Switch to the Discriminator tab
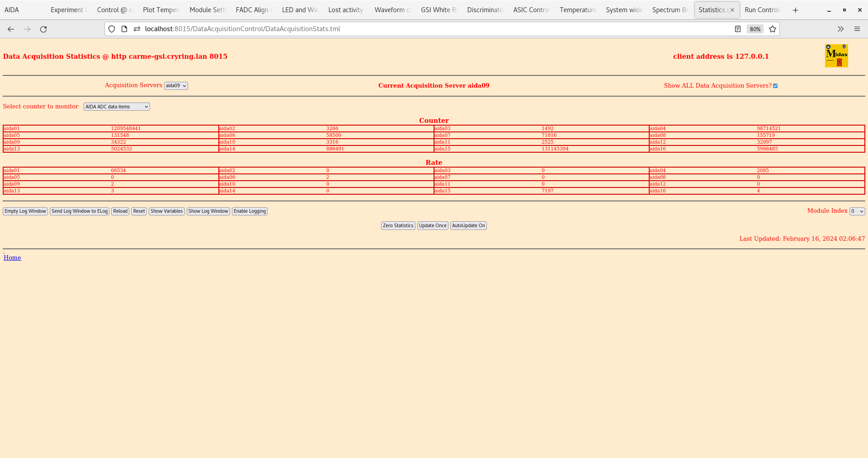This screenshot has width=868, height=458. tap(485, 10)
